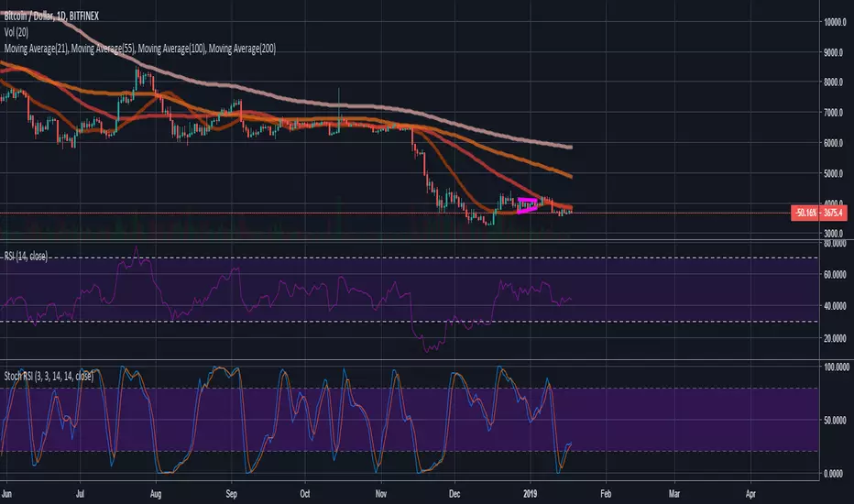Click the 40.0000 RSI scale value
This screenshot has height=504, width=854.
pos(835,306)
